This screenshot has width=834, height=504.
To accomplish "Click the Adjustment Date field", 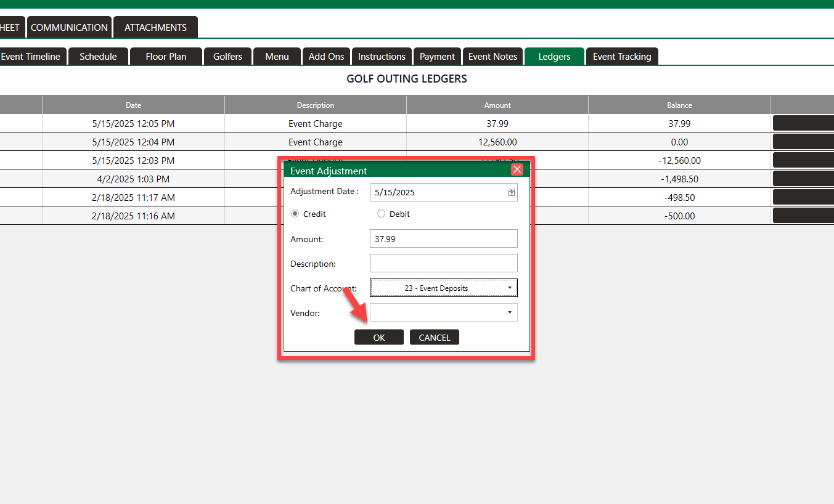I will (x=438, y=192).
